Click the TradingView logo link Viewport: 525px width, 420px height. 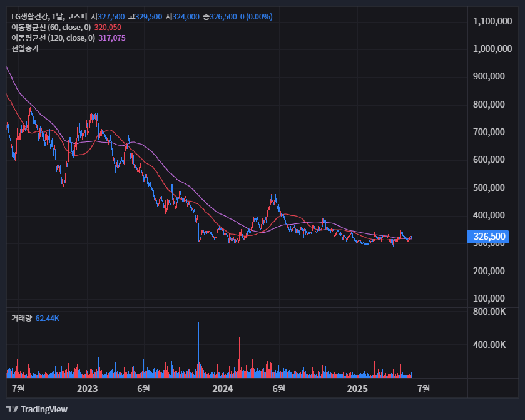point(37,409)
